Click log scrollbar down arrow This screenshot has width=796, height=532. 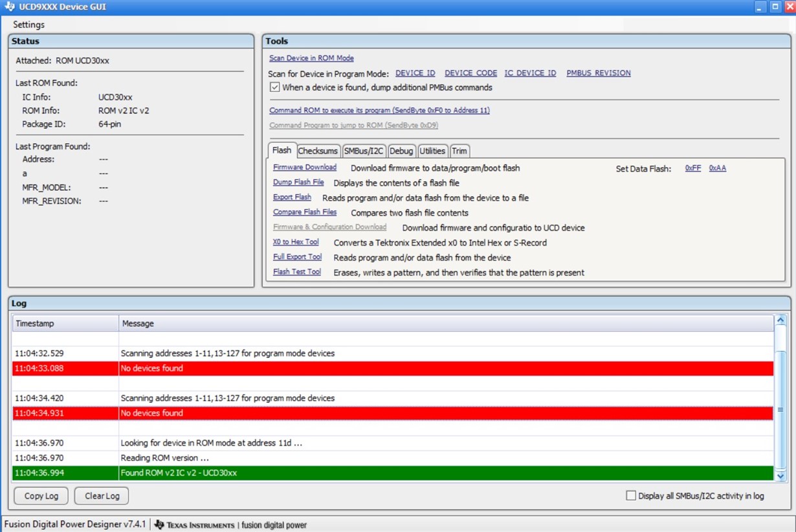[x=780, y=476]
